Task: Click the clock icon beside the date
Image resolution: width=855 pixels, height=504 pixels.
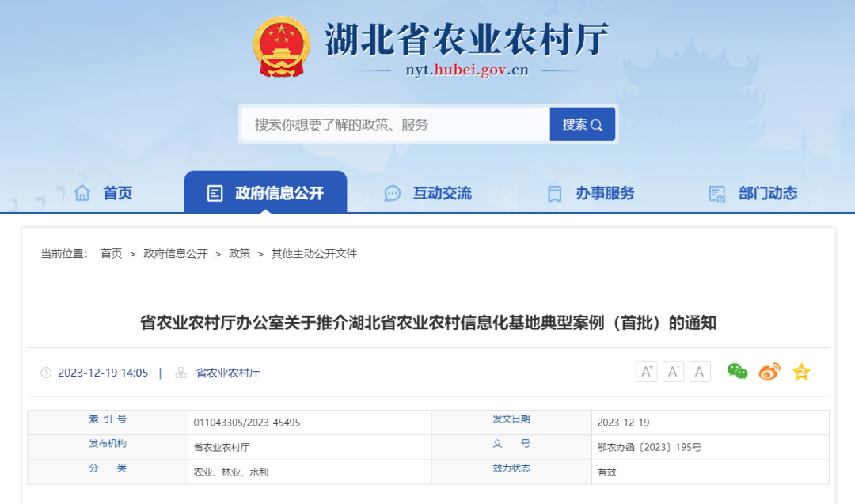Action: [46, 372]
